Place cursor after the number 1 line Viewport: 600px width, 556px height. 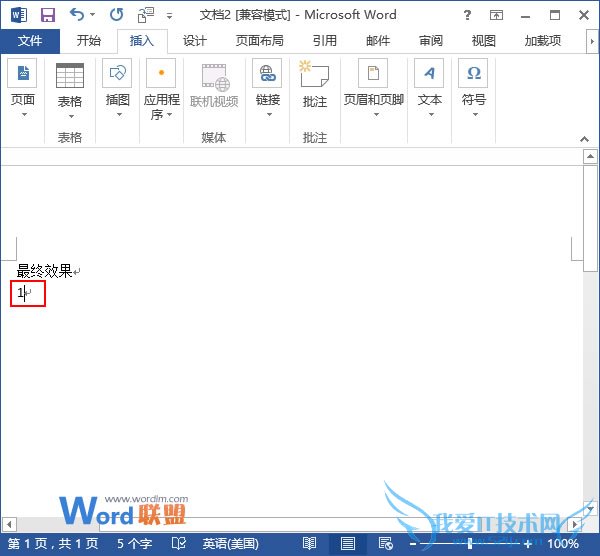(x=25, y=293)
